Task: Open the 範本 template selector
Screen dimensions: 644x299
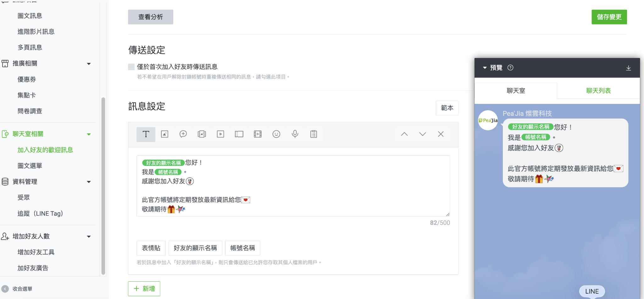Action: click(447, 108)
